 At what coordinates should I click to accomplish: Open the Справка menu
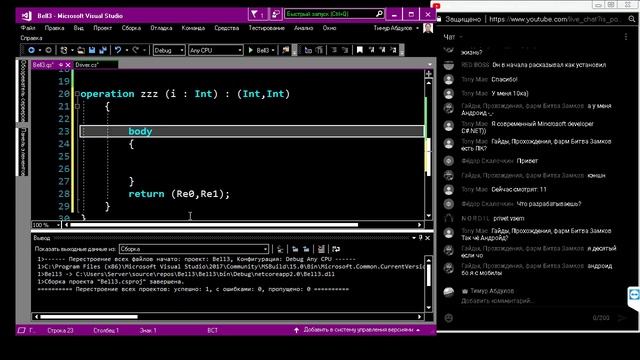31,38
